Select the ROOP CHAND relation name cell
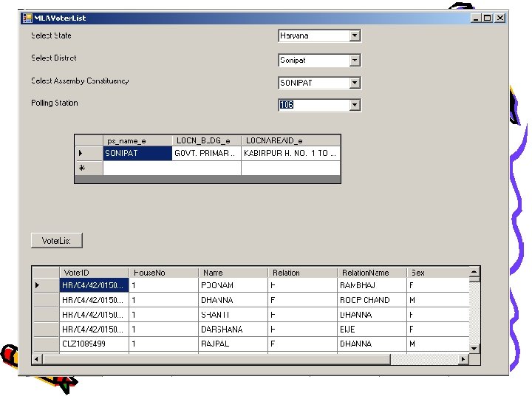 click(372, 300)
